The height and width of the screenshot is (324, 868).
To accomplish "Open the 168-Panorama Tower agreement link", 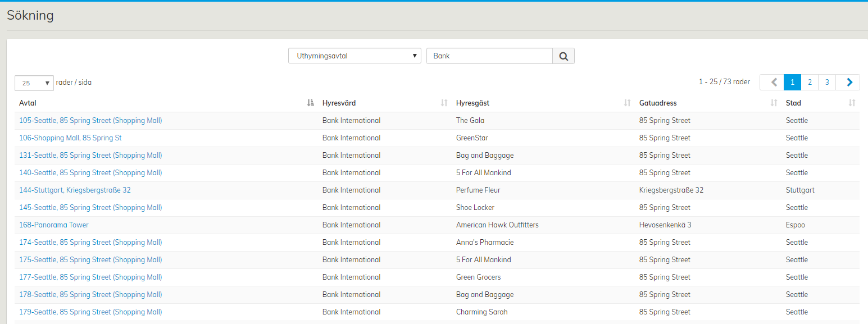I will 54,225.
